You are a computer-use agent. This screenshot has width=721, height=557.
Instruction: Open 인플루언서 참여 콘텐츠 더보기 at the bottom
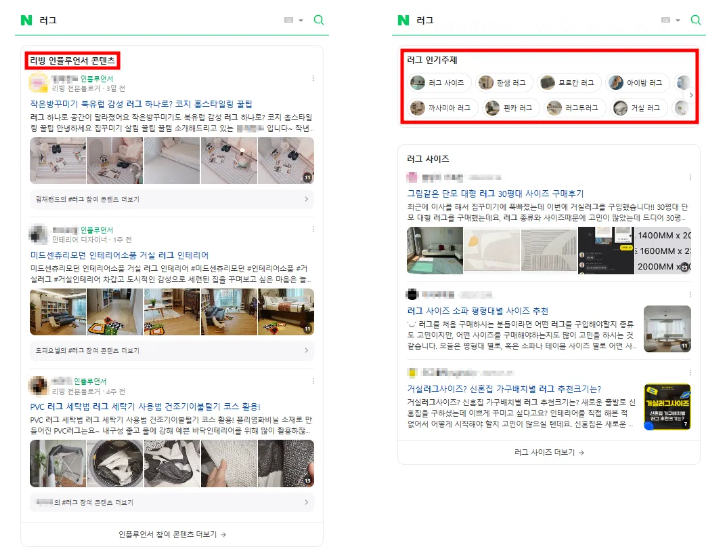[172, 534]
